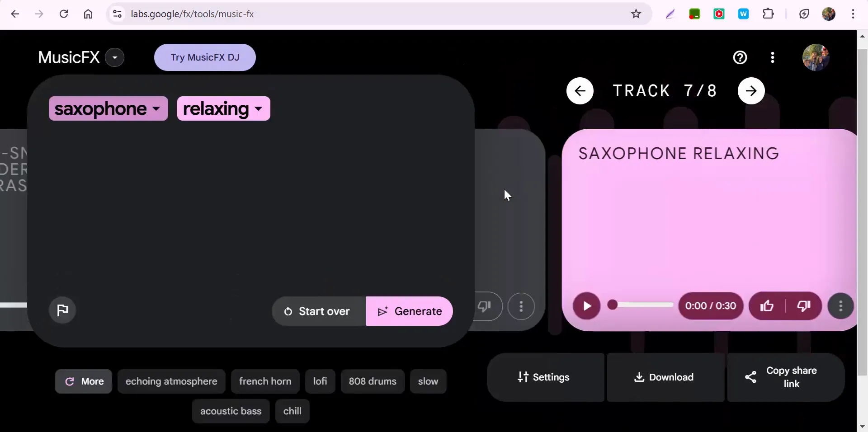Click the page vertical scrollbar
The height and width of the screenshot is (432, 868).
(x=862, y=212)
